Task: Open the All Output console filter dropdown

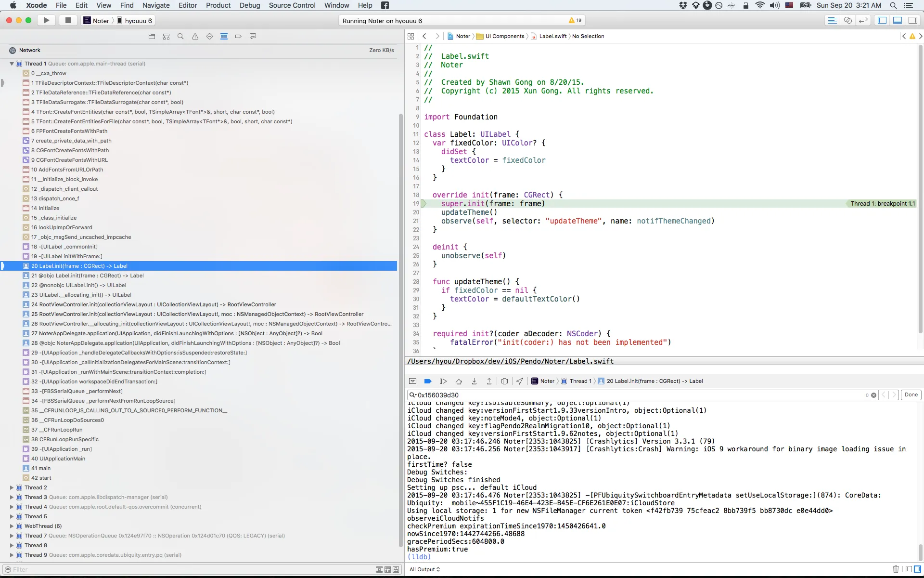Action: click(424, 569)
